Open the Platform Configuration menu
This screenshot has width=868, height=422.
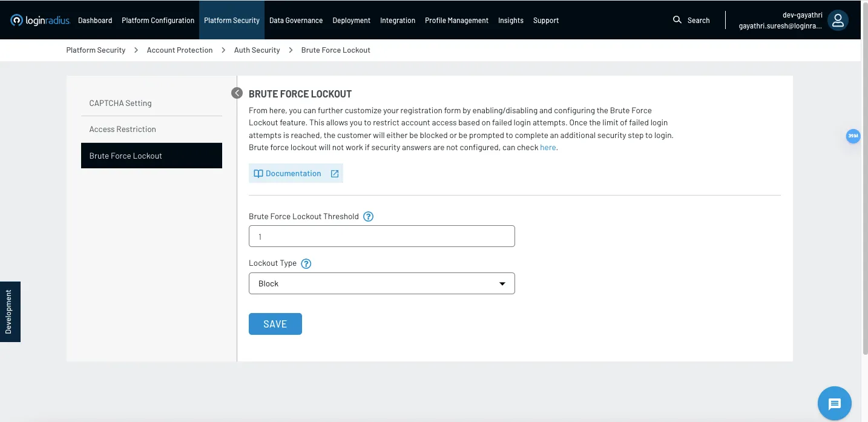click(158, 20)
